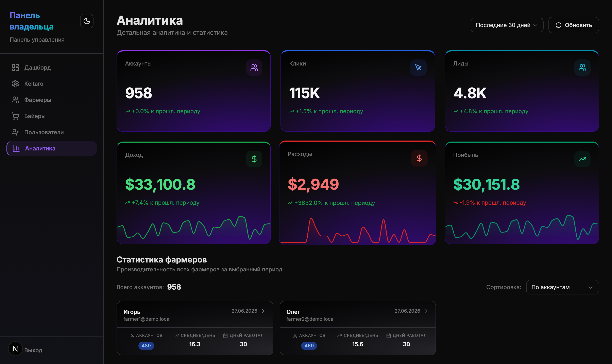Click farmer1@demo.local email
612x364 pixels.
click(x=147, y=319)
